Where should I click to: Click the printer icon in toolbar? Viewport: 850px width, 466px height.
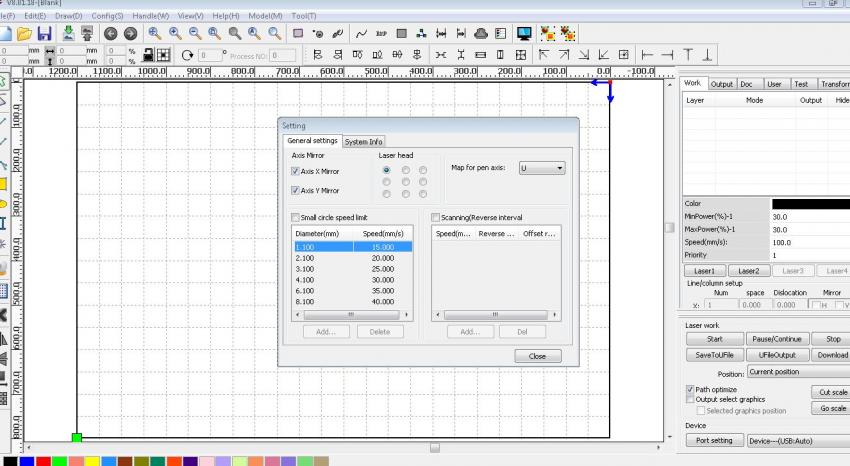[x=480, y=33]
